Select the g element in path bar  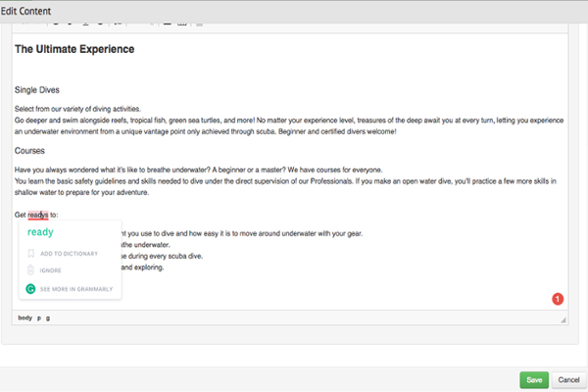point(48,318)
